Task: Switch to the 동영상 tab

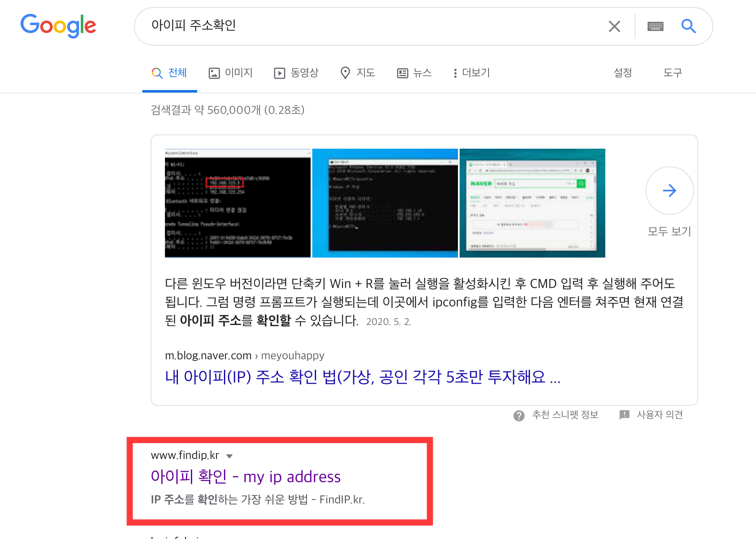Action: click(296, 73)
